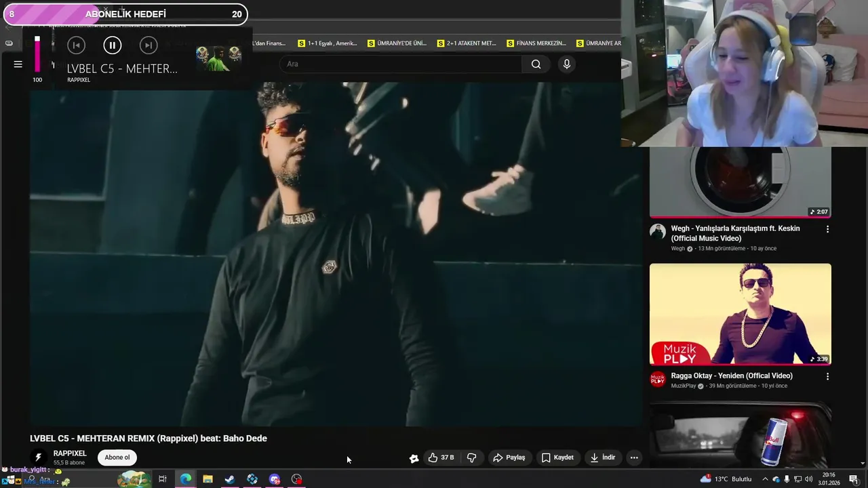The image size is (868, 488).
Task: Dislike the video with thumbs-down
Action: (x=472, y=457)
